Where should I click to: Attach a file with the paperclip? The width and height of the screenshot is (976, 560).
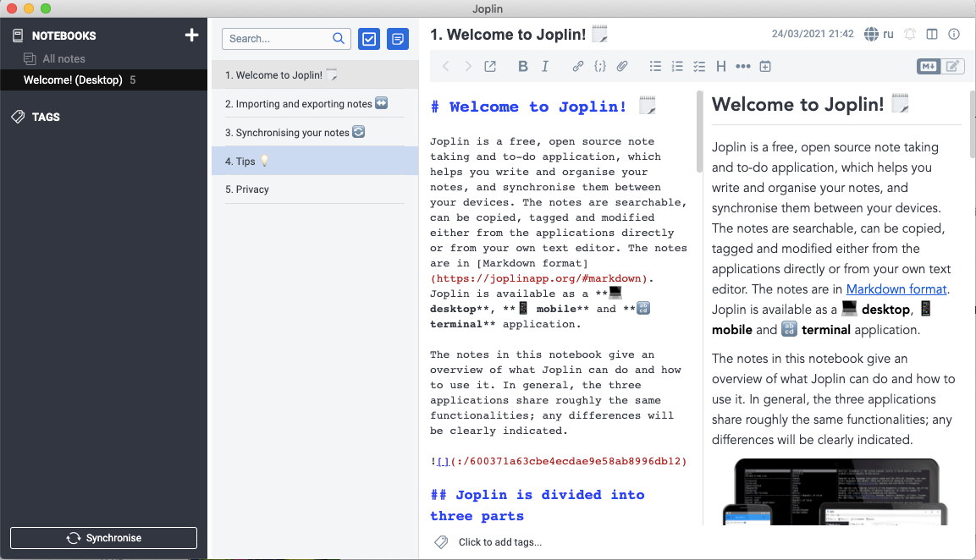622,66
